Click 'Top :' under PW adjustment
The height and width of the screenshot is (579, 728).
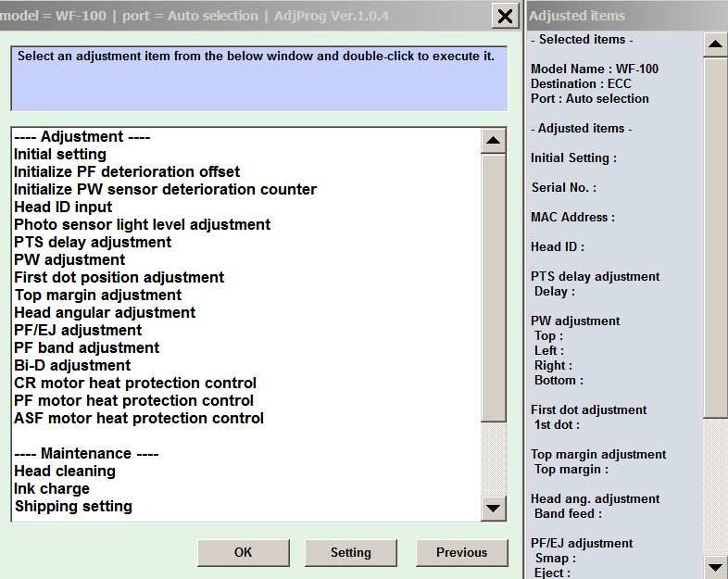pos(549,336)
